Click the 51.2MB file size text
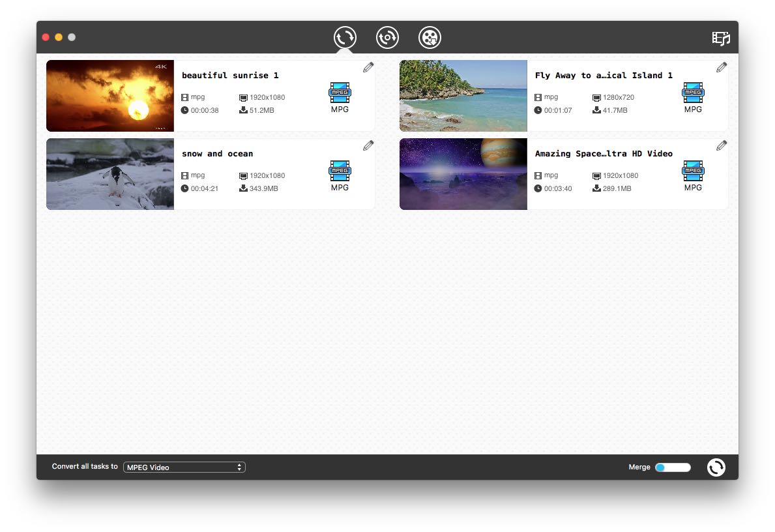The image size is (775, 532). tap(261, 110)
